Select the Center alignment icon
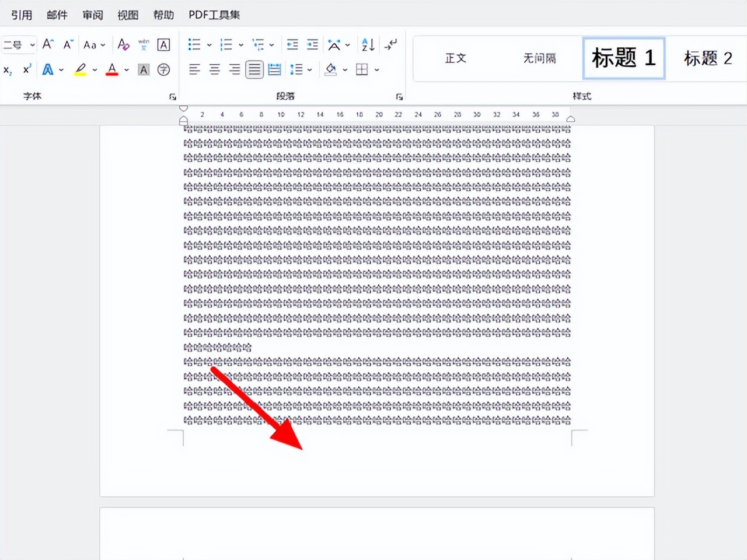The image size is (747, 560). point(214,69)
